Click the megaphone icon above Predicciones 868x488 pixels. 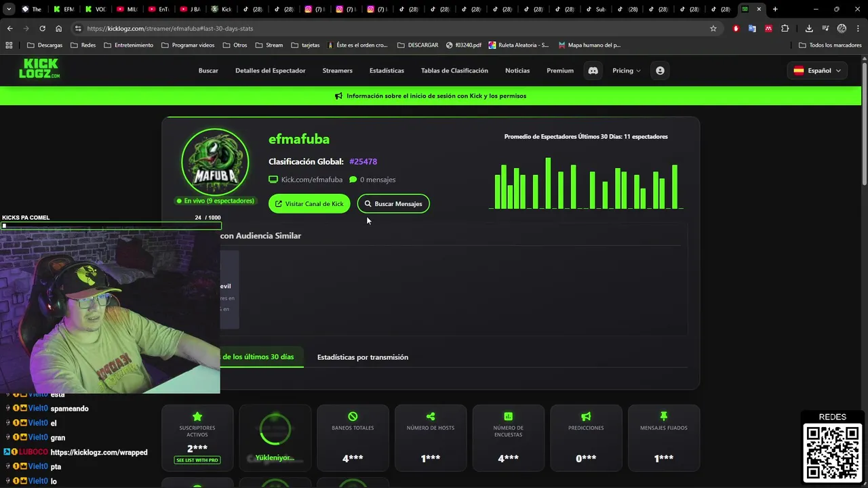[586, 416]
